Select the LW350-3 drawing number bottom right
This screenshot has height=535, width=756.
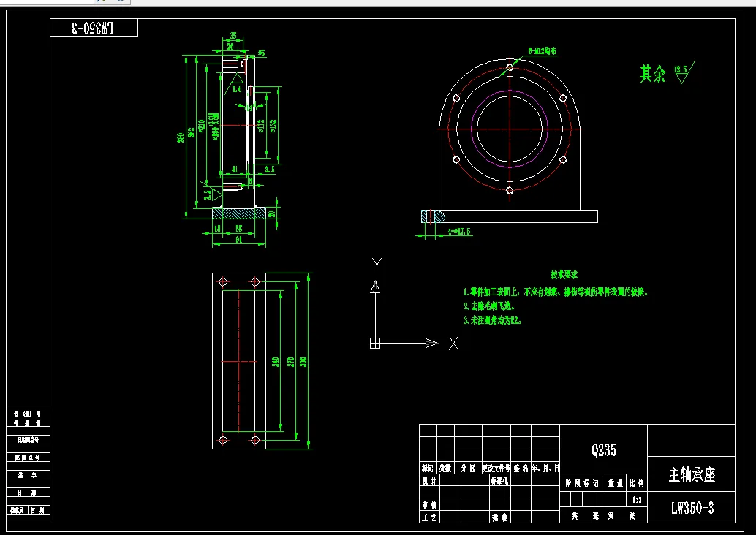692,508
